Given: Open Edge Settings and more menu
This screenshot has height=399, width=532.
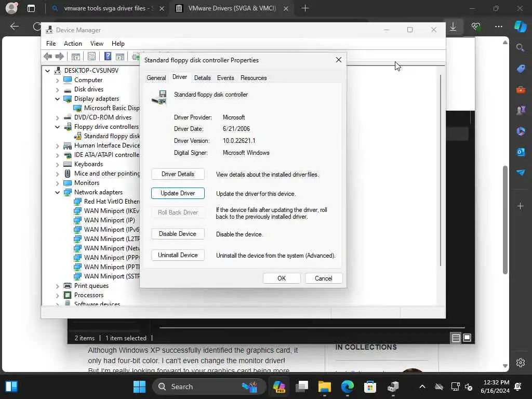Looking at the screenshot, I should [498, 26].
